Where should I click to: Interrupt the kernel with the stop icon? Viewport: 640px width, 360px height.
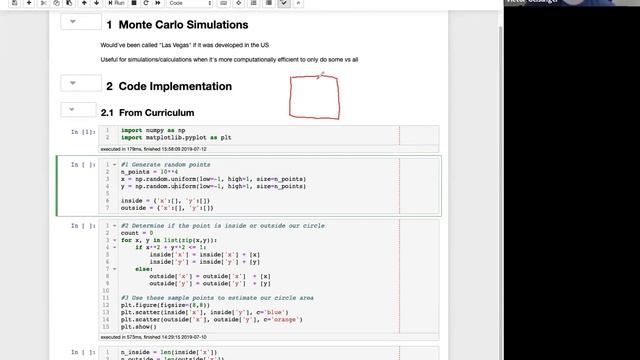133,3
